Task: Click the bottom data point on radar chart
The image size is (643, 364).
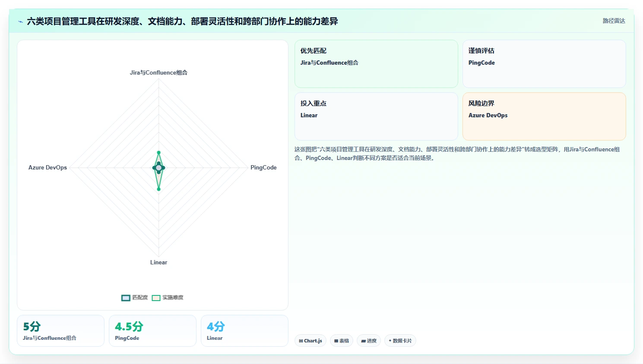Action: [x=158, y=189]
